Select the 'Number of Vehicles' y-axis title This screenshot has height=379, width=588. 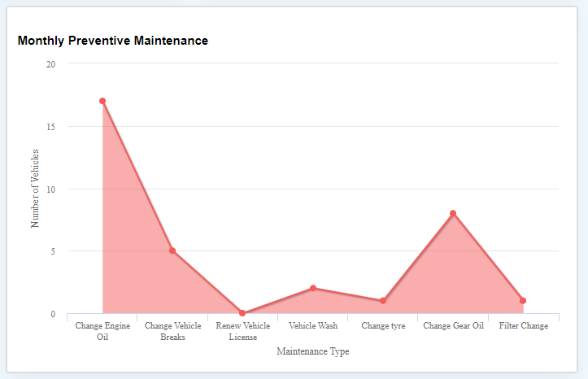pyautogui.click(x=35, y=188)
